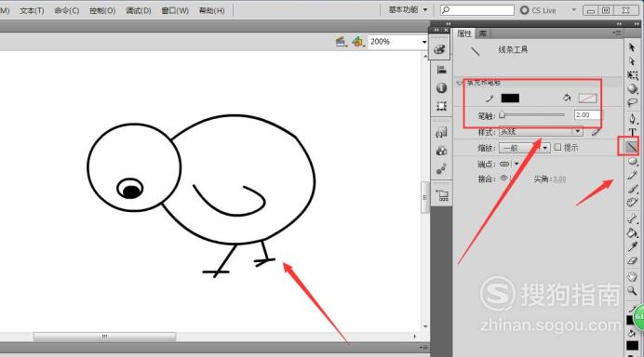Switch to the 属性 properties tab

464,33
